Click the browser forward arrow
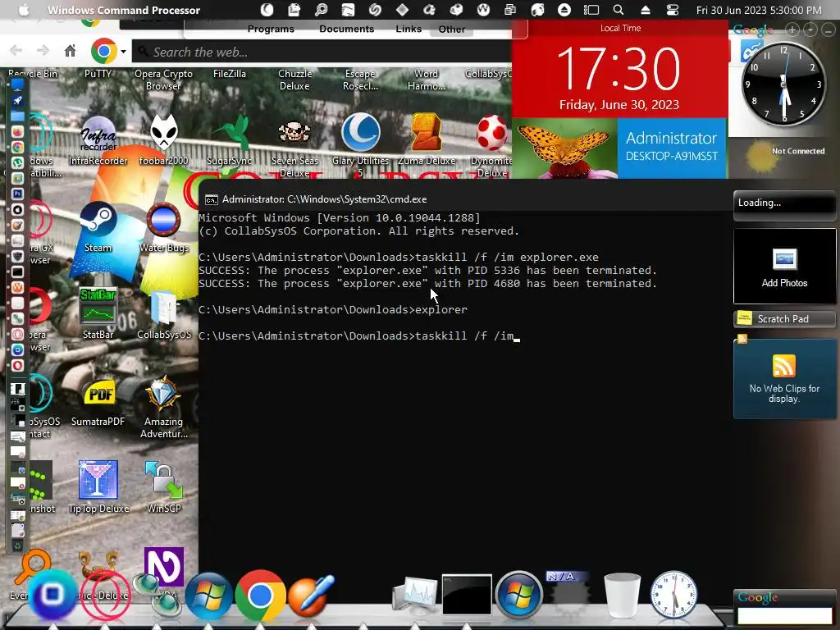Screen dimensions: 840x630 coord(43,51)
